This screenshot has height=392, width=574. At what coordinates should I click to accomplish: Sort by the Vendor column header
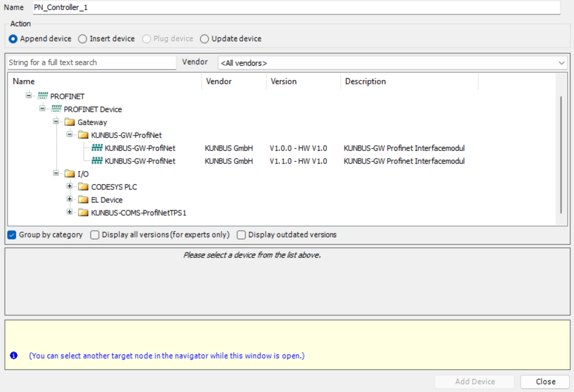tap(219, 82)
